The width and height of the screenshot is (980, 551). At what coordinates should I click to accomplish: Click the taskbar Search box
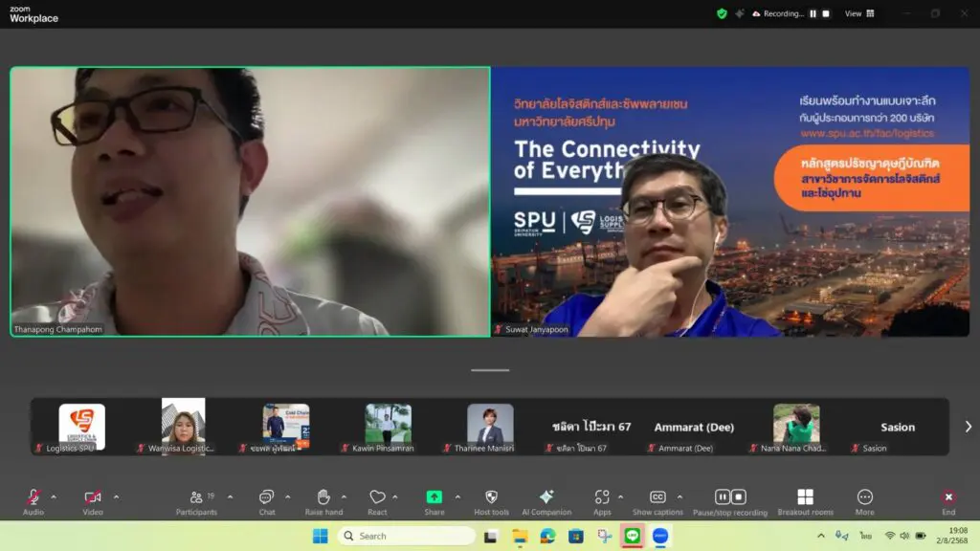[x=407, y=536]
